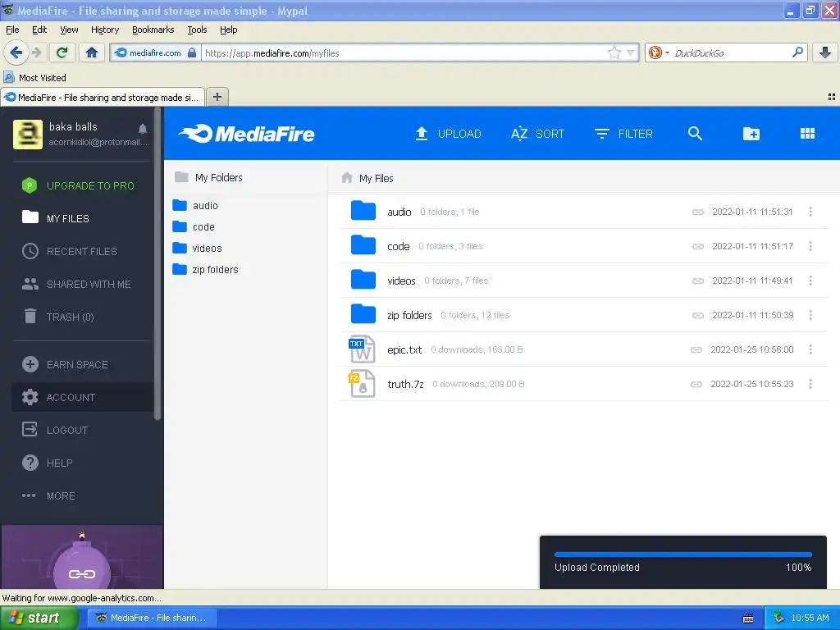
Task: Select the MediaFire browser tab
Action: click(103, 97)
